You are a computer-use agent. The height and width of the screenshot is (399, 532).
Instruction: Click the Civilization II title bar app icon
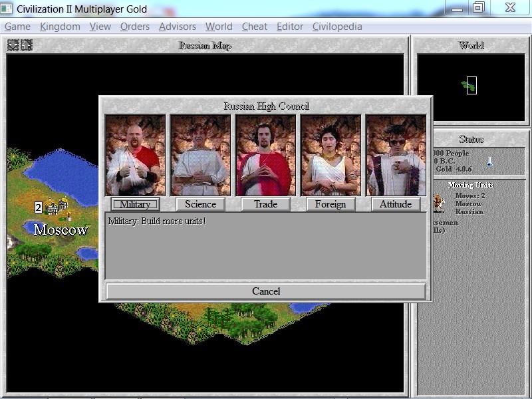(x=7, y=9)
